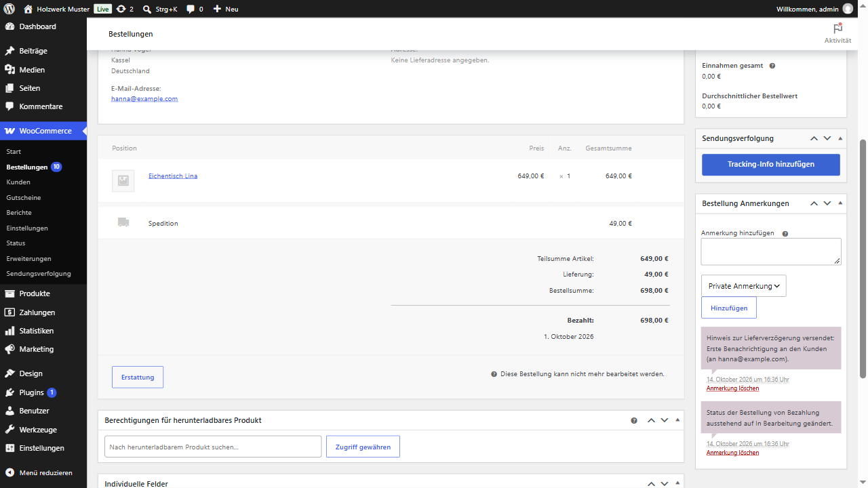868x488 pixels.
Task: Go to Medien library
Action: (x=43, y=70)
